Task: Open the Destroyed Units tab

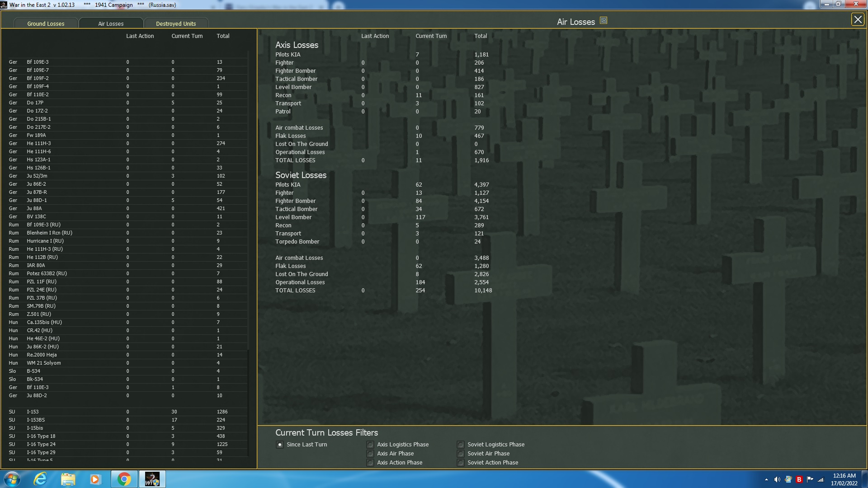Action: (x=176, y=23)
